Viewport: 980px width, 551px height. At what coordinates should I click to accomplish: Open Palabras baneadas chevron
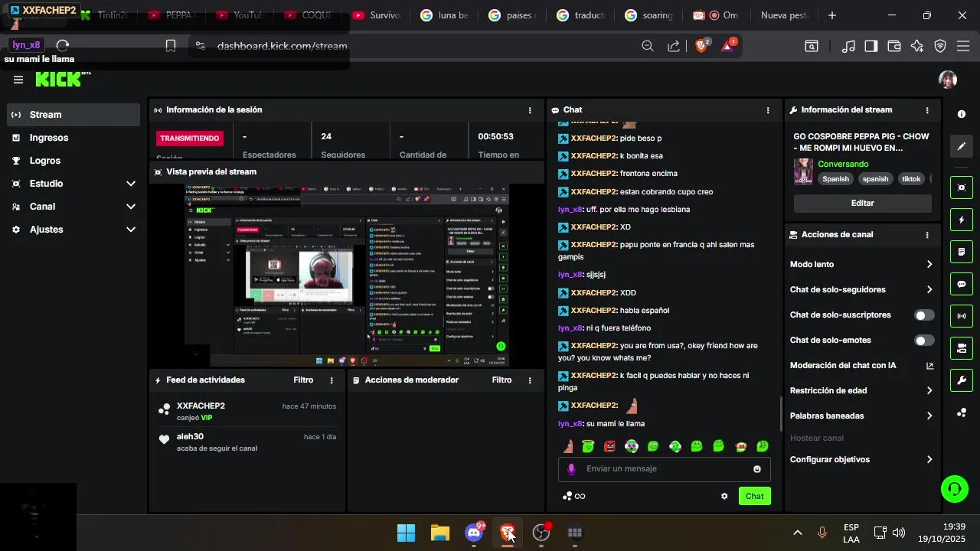click(929, 416)
